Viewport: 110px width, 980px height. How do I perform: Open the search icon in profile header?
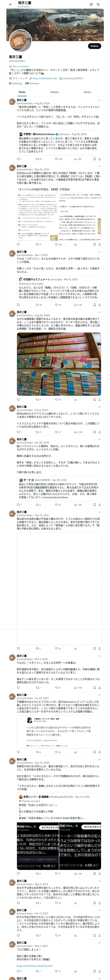tap(98, 5)
